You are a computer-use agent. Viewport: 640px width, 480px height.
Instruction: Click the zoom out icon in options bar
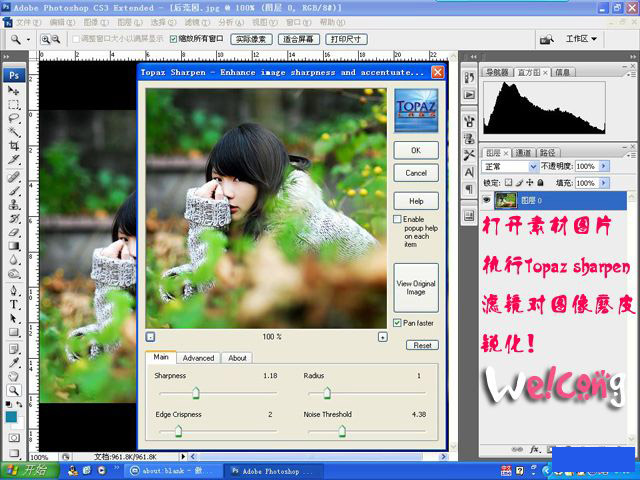pyautogui.click(x=56, y=39)
